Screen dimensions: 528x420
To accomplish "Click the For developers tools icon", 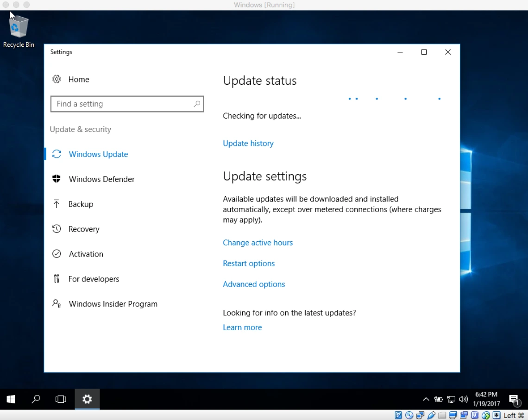I will pyautogui.click(x=57, y=279).
